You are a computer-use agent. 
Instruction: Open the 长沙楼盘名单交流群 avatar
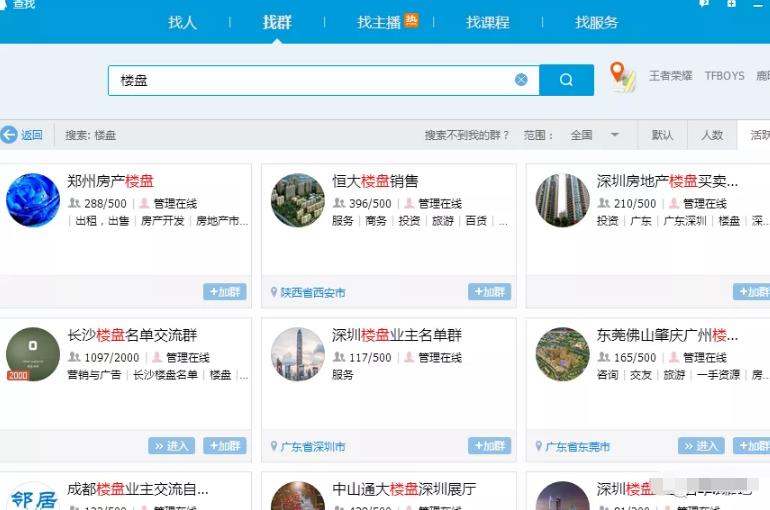[x=33, y=354]
